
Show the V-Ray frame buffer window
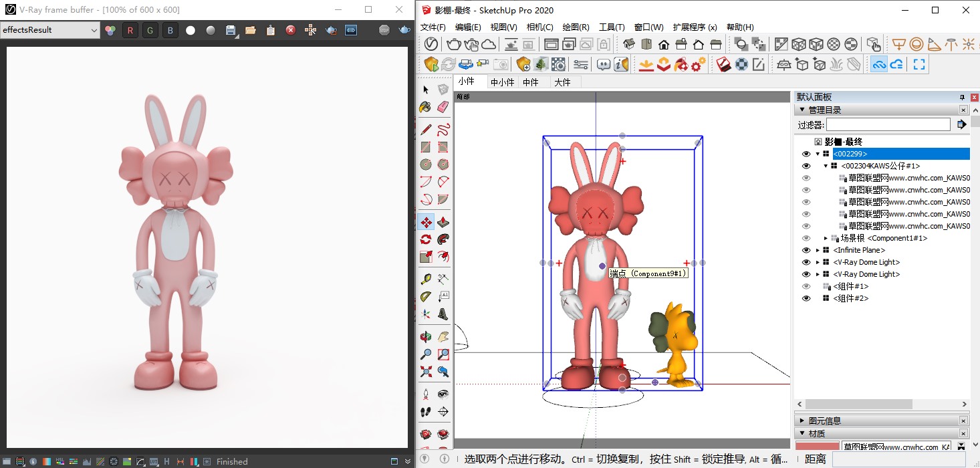[552, 44]
